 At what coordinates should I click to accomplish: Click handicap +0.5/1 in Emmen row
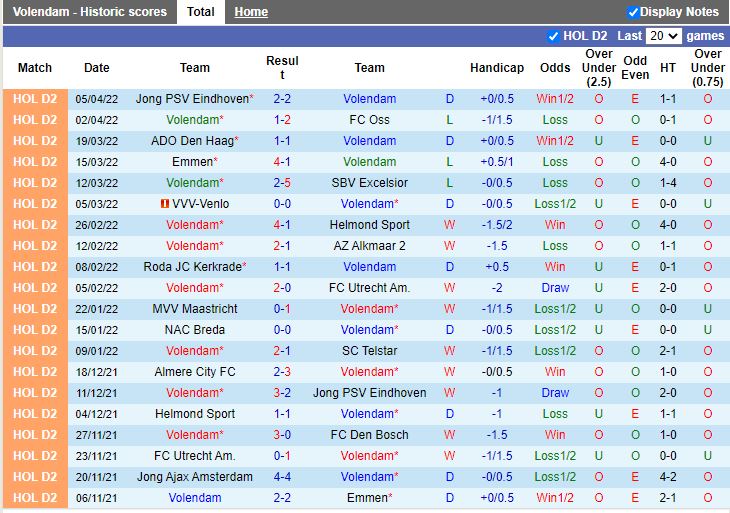(497, 162)
